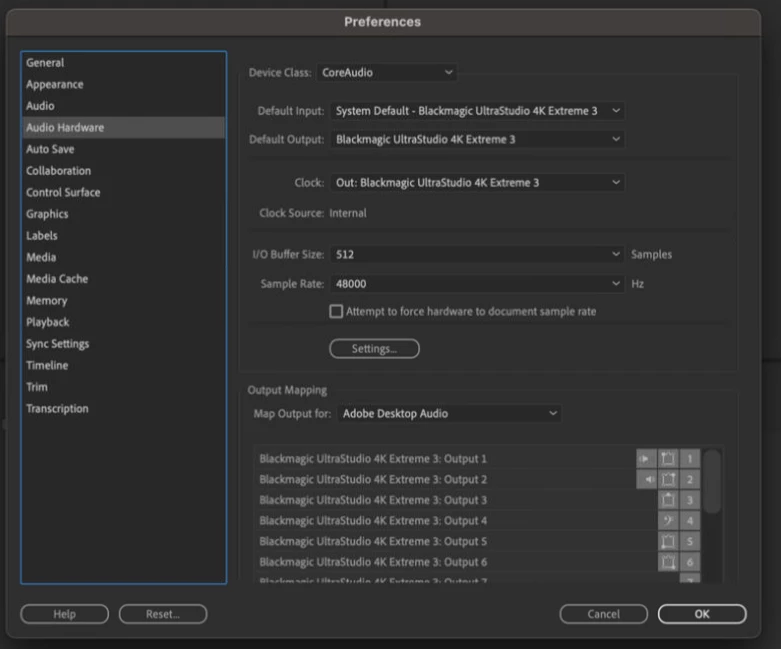The image size is (781, 649).
Task: Click front-left surround icon on Output 1 row
Action: tap(668, 459)
